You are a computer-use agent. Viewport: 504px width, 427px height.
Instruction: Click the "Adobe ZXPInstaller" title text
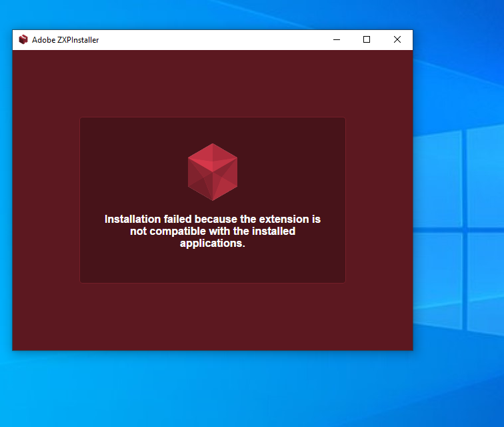coord(65,40)
